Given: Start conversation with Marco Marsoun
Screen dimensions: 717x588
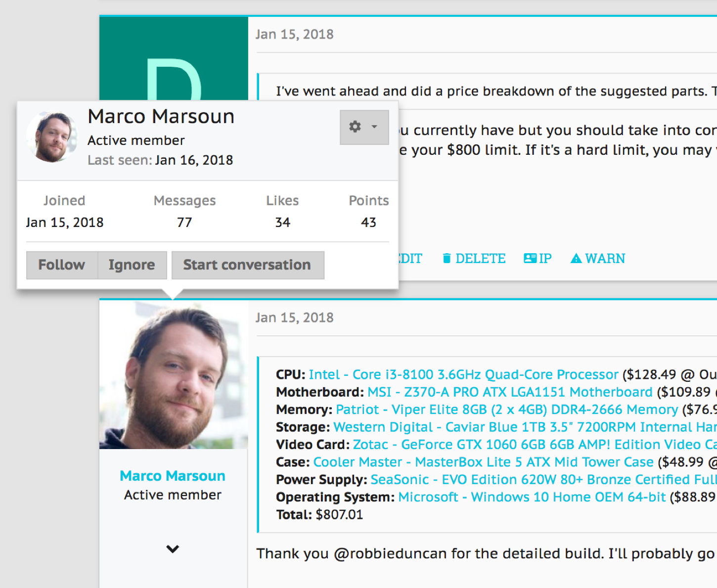Looking at the screenshot, I should (x=248, y=265).
